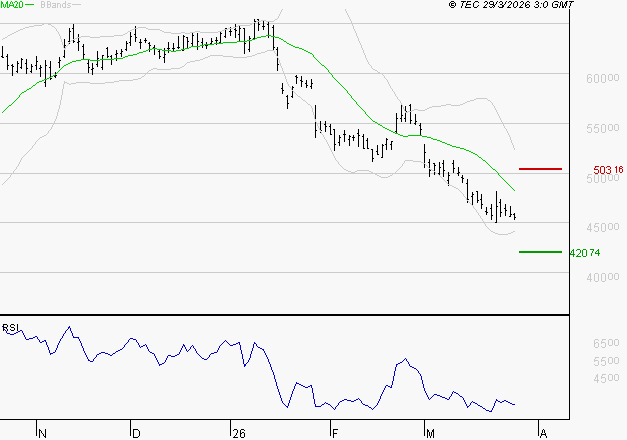Click the RSI panel label
This screenshot has height=440, width=627.
point(10,328)
